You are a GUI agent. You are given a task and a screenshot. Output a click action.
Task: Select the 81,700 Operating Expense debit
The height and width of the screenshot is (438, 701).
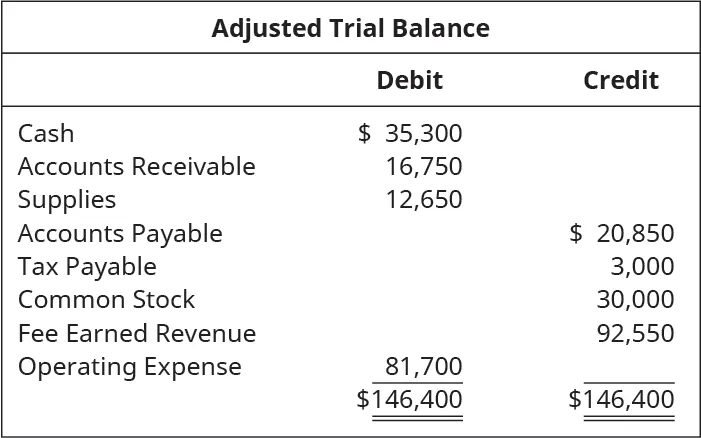point(424,366)
